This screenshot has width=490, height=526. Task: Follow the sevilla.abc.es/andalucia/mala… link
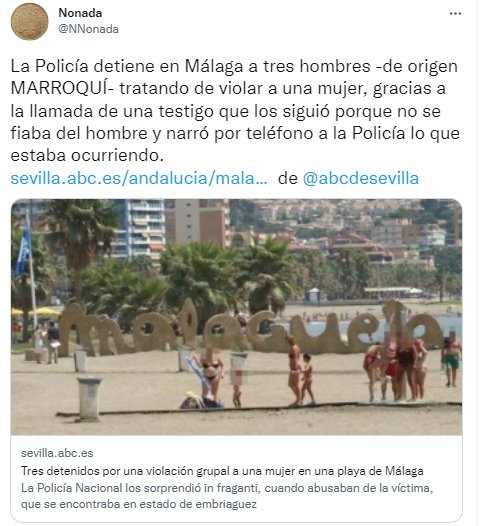tap(139, 178)
